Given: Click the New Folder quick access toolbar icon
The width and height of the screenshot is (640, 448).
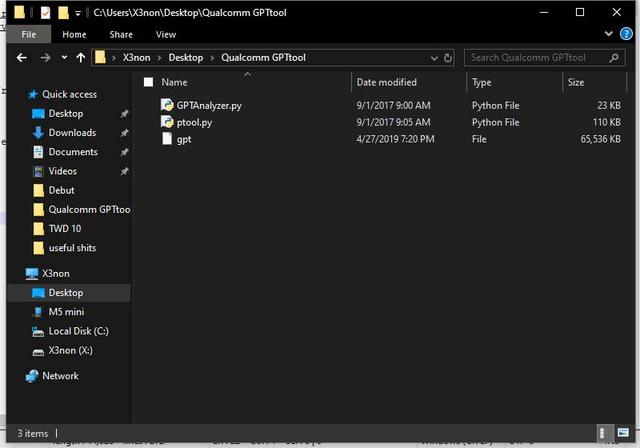Looking at the screenshot, I should click(63, 13).
